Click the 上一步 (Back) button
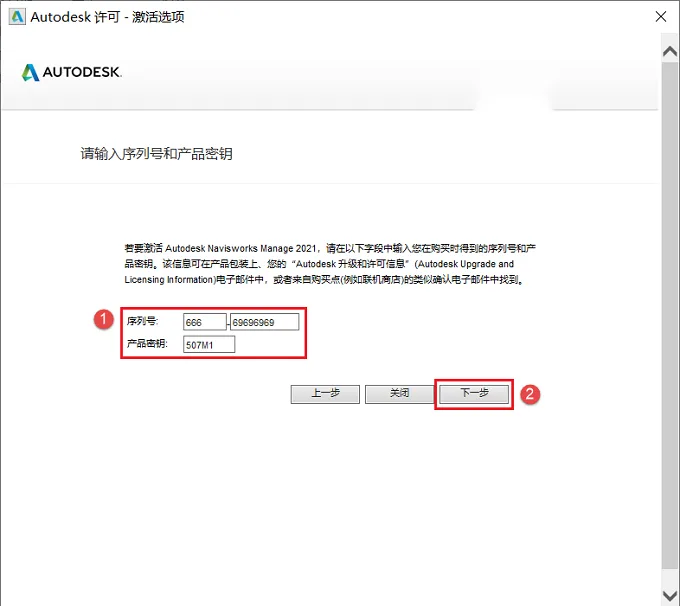680x606 pixels. point(325,394)
